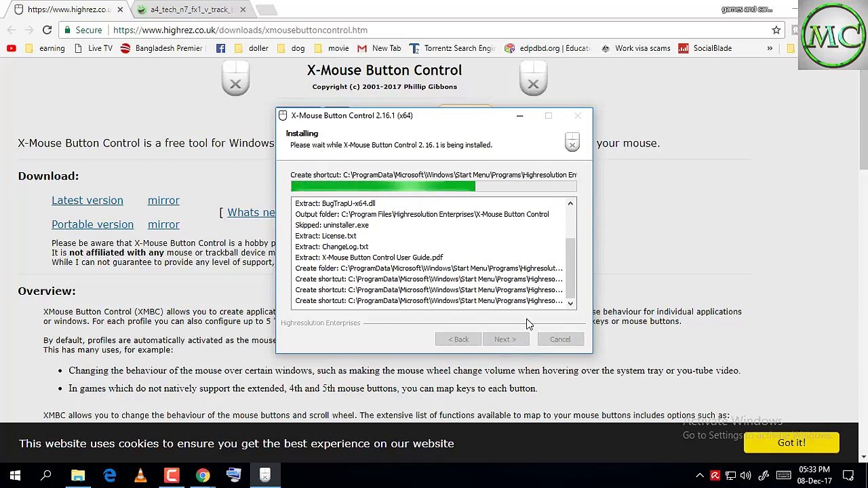Reload the page with Chrome's refresh icon
The width and height of the screenshot is (868, 488).
pyautogui.click(x=47, y=30)
